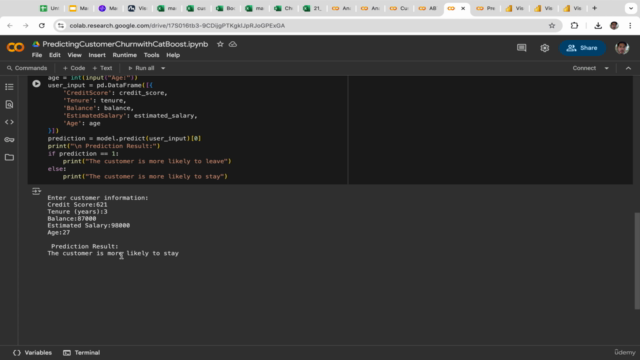The image size is (640, 360).
Task: Switch to the 'Cu' Colab tab
Action: pyautogui.click(x=399, y=8)
